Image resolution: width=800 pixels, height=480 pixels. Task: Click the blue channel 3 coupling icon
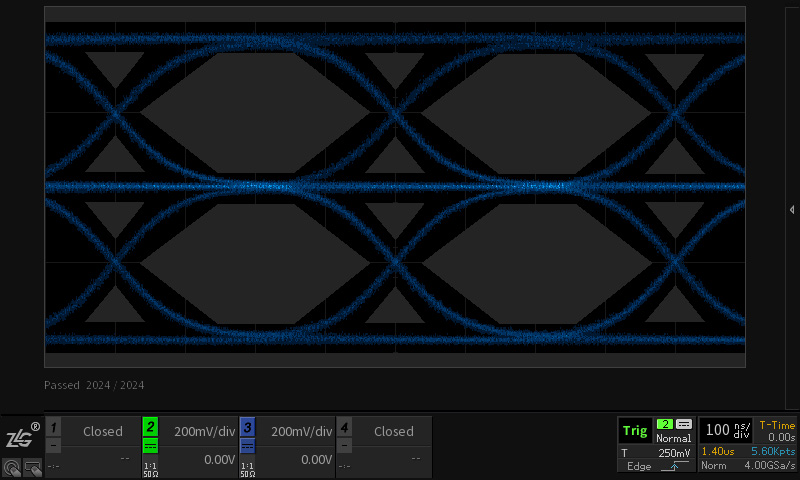coord(247,446)
